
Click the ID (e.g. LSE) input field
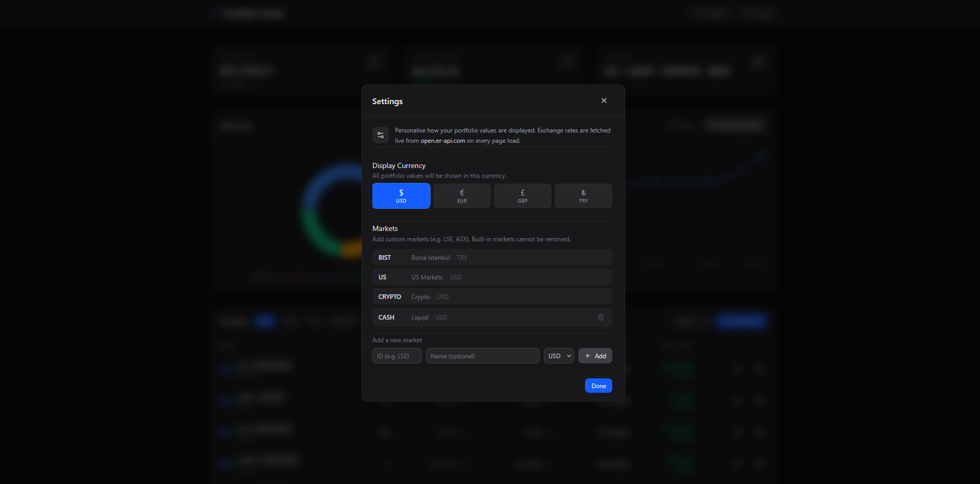[x=397, y=356]
